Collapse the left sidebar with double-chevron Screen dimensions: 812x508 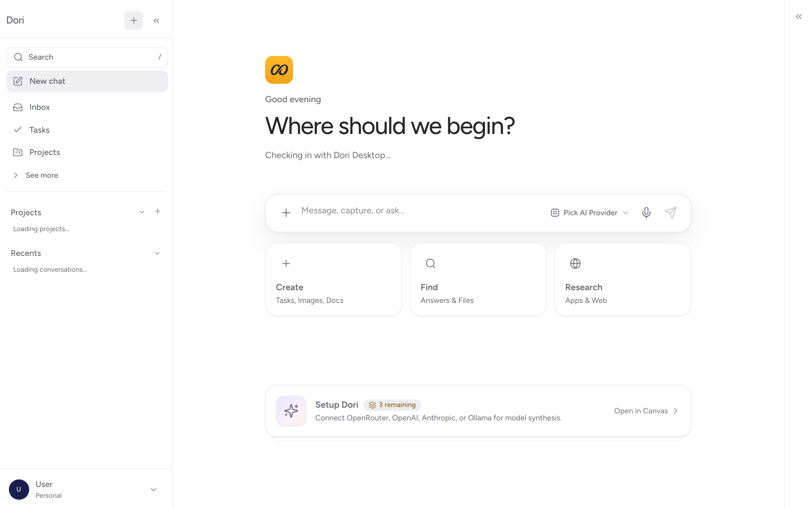156,21
